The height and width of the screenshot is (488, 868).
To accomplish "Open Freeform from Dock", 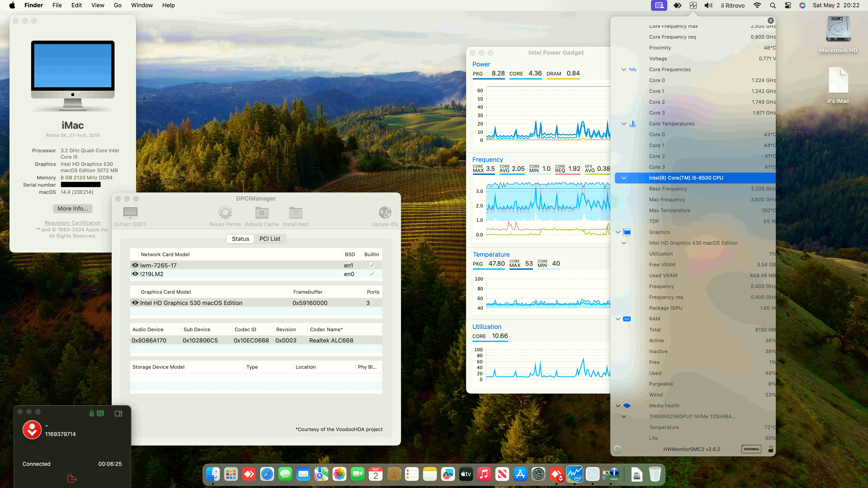I will (x=448, y=474).
